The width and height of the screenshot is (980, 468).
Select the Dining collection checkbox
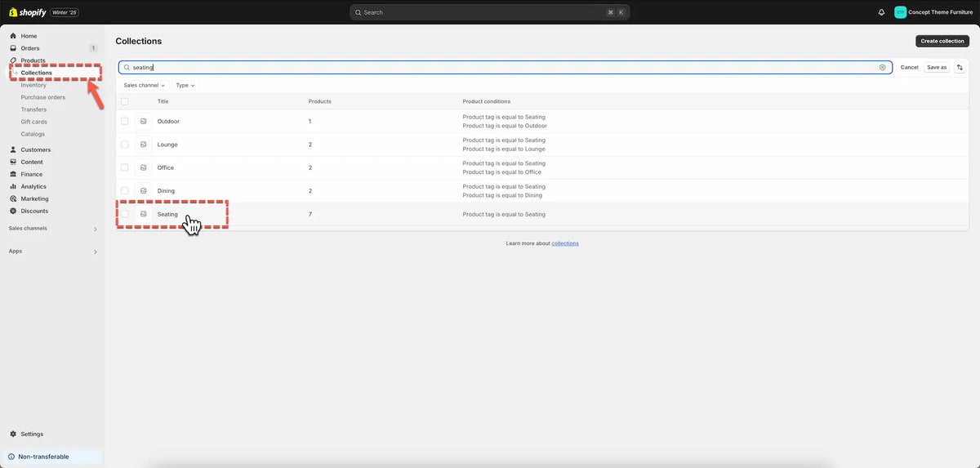coord(125,191)
